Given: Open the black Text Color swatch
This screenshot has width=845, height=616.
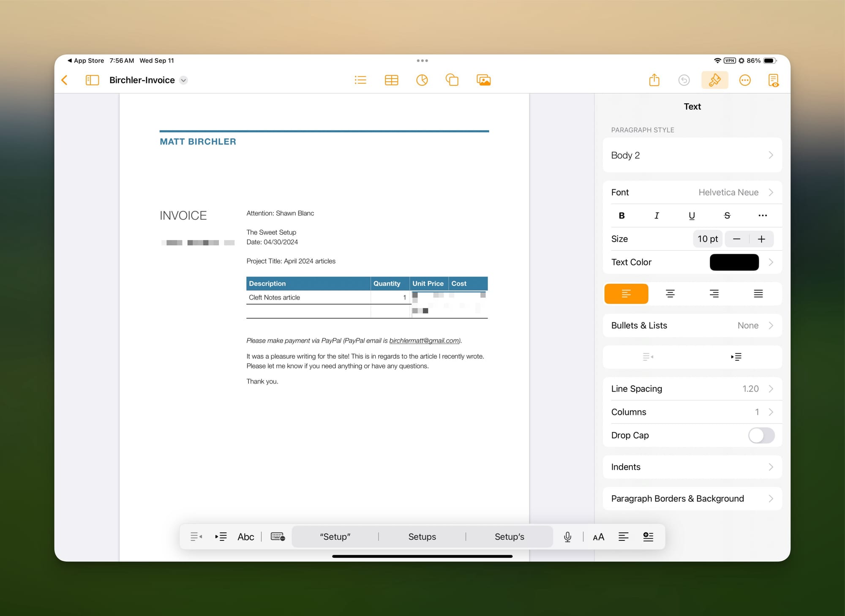Looking at the screenshot, I should tap(734, 262).
